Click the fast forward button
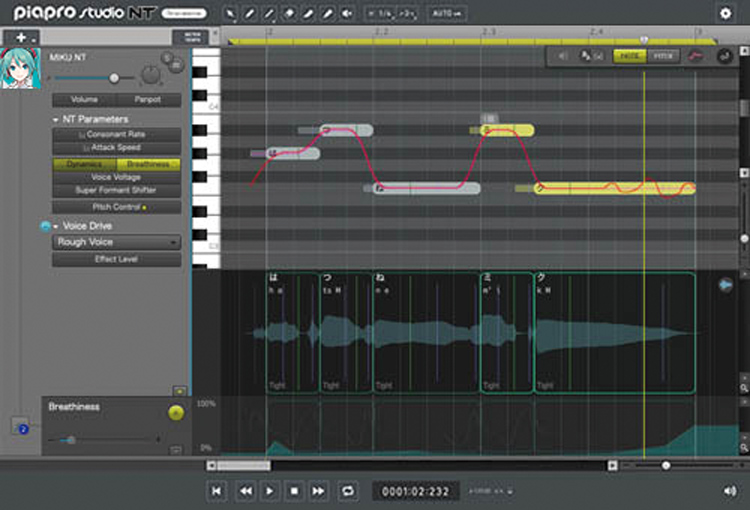This screenshot has height=510, width=750. pos(318,491)
